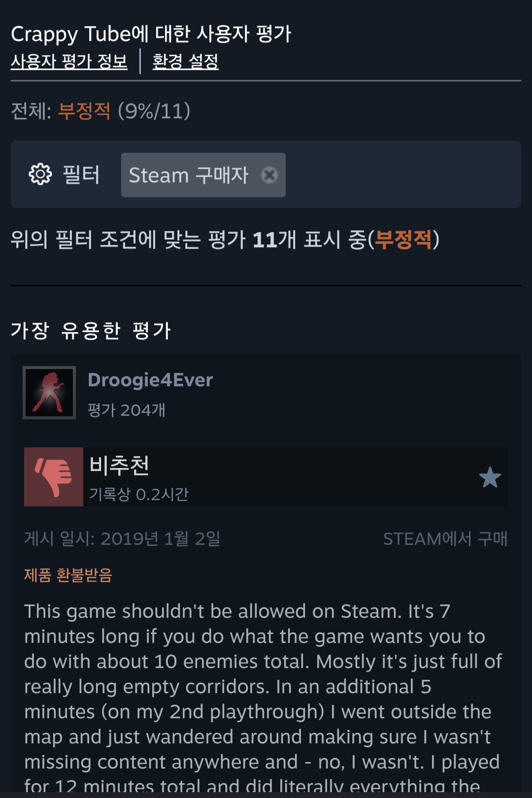Viewport: 532px width, 798px height.
Task: View the reviewer's 평가 204개 list
Action: click(126, 410)
